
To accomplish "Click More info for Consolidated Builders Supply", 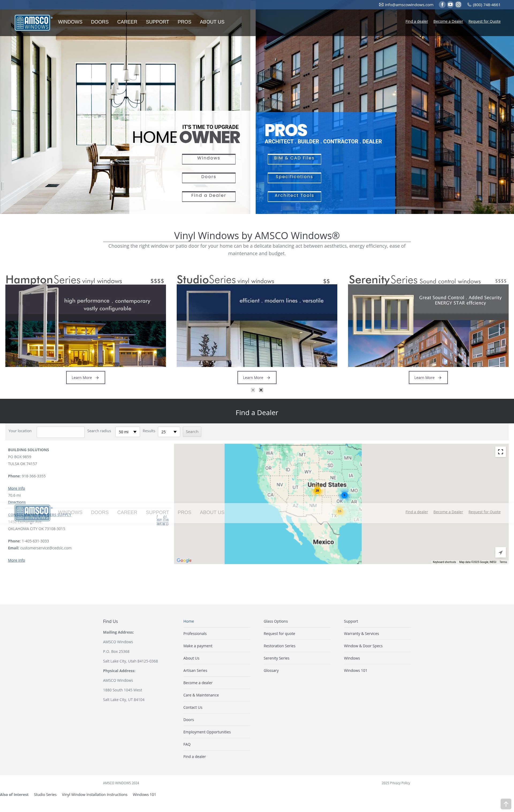I will [17, 560].
